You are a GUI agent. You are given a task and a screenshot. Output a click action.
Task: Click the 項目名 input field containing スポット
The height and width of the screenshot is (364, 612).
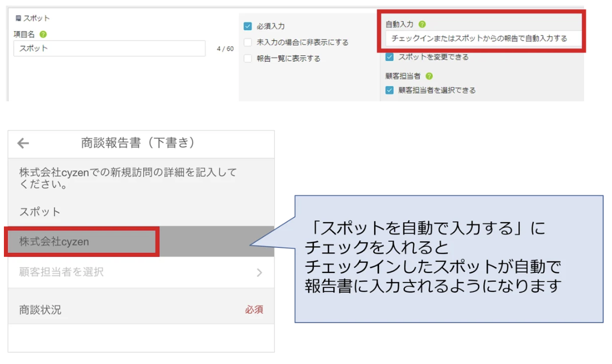point(109,49)
